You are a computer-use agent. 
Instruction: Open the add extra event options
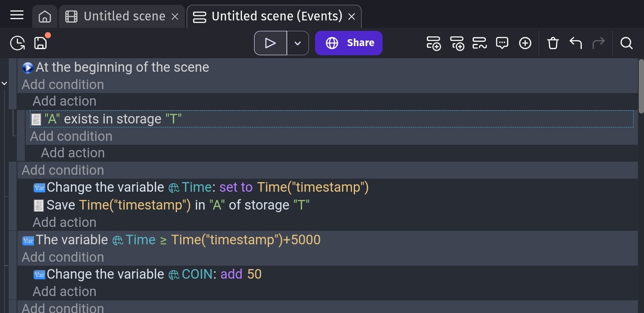point(525,43)
